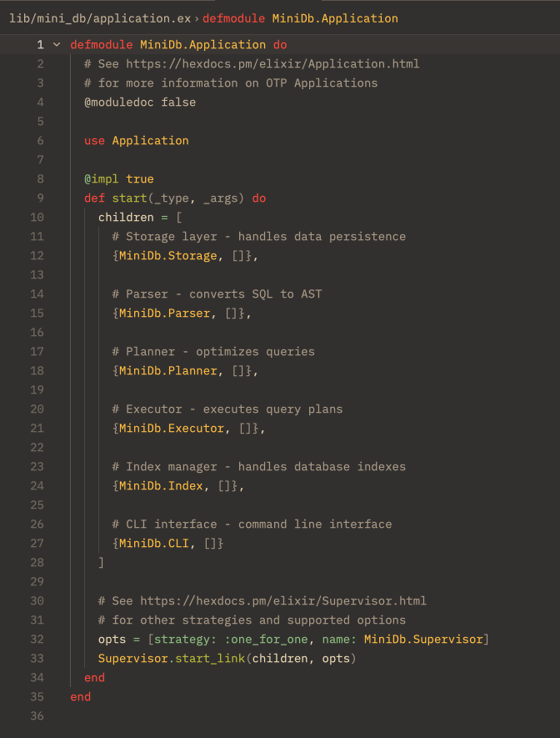Click the lib/mini_db/application.ex breadcrumb path
Screen dimensions: 560x738
(100, 18)
